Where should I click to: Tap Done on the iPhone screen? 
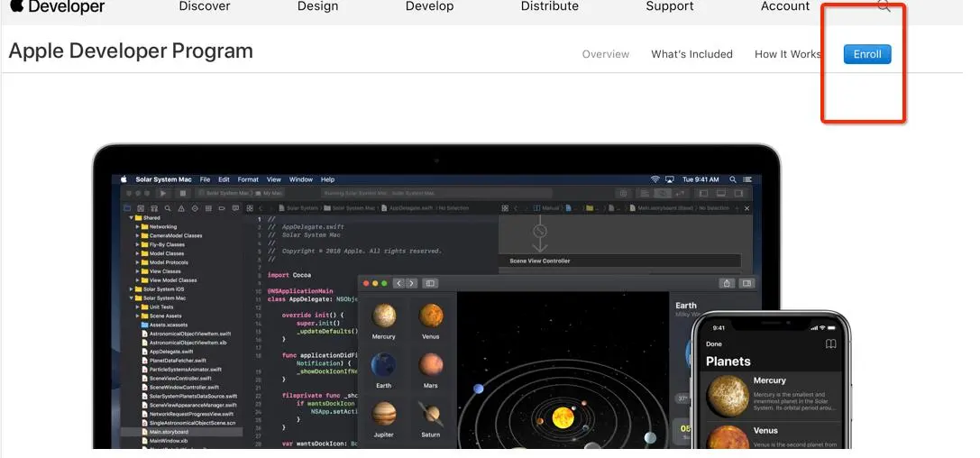click(x=714, y=344)
